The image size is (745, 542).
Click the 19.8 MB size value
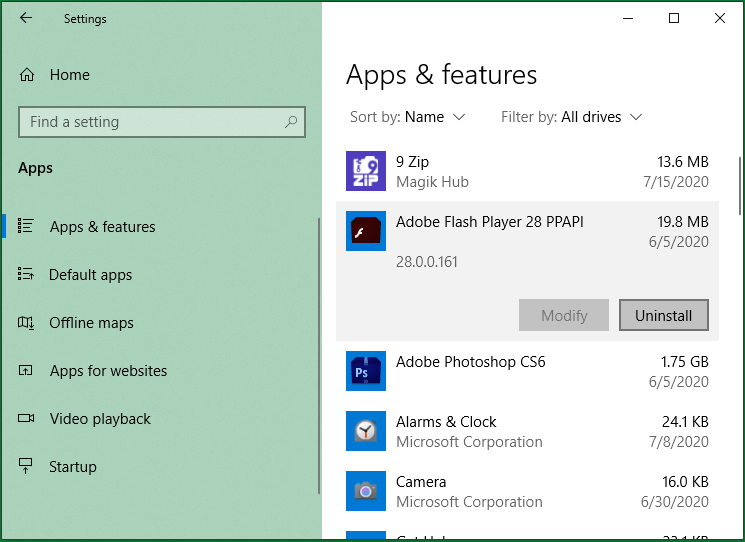click(x=683, y=222)
